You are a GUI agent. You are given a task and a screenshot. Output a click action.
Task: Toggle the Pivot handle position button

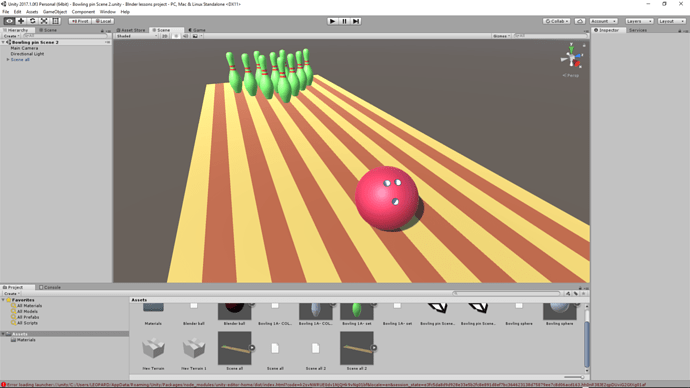(x=80, y=21)
